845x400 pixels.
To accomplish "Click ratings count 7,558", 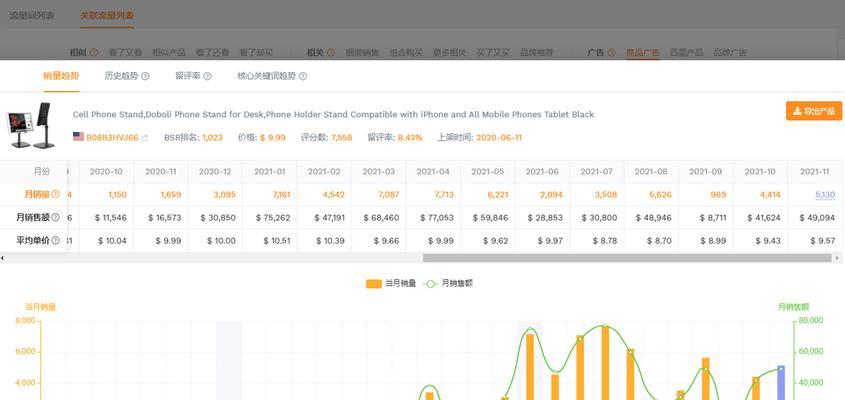I will pos(341,137).
